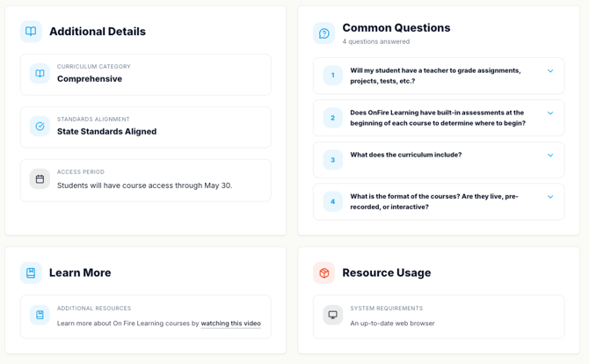The height and width of the screenshot is (364, 589).
Task: Click the Learn More header icon
Action: click(31, 273)
